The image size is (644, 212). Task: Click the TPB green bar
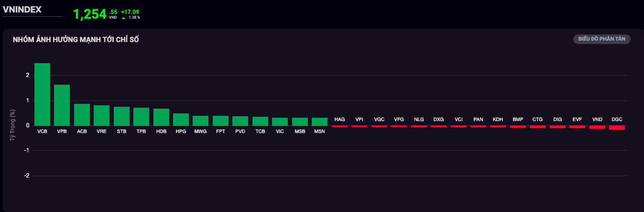[142, 117]
